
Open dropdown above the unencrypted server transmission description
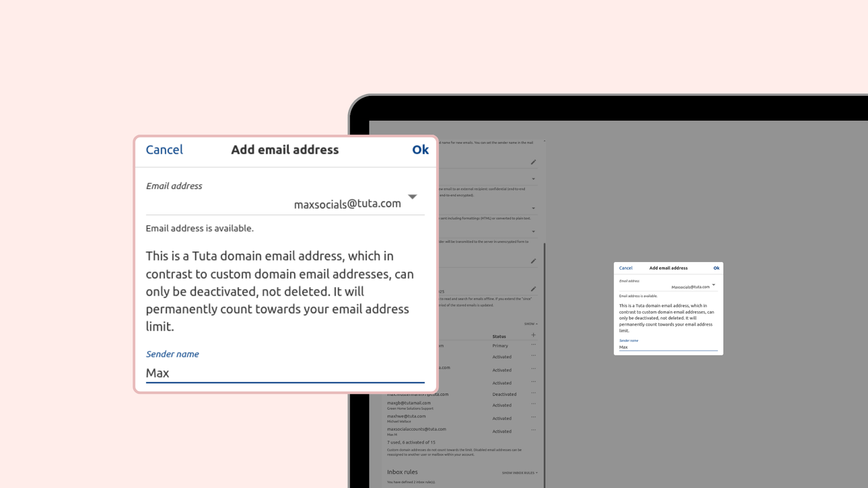(x=533, y=232)
